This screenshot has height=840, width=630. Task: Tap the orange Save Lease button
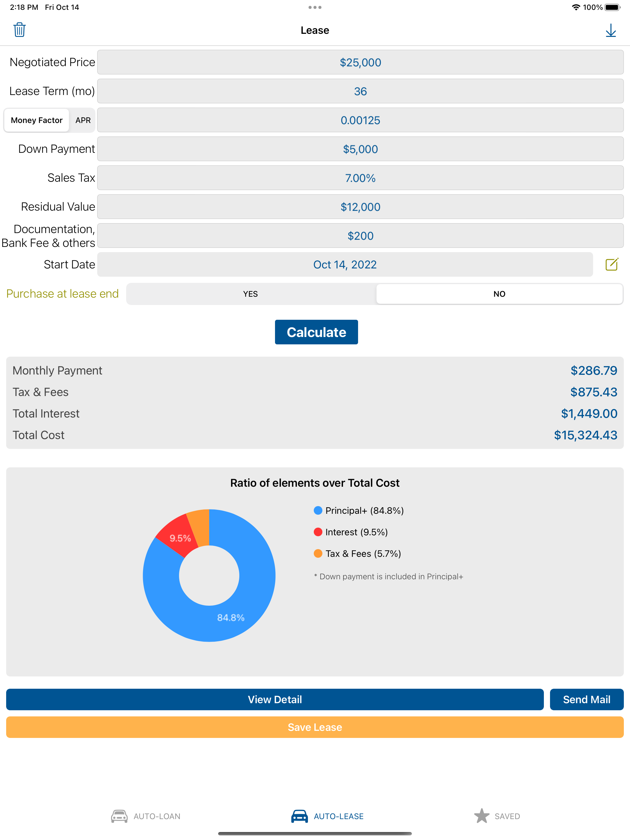[x=315, y=727]
